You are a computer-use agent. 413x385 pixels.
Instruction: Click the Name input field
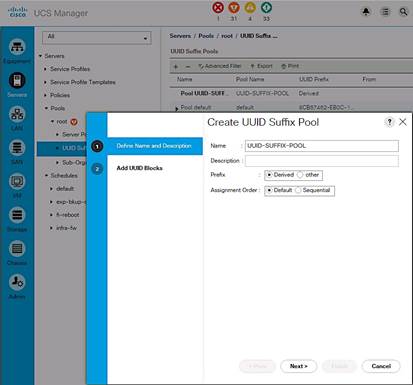[x=322, y=146]
